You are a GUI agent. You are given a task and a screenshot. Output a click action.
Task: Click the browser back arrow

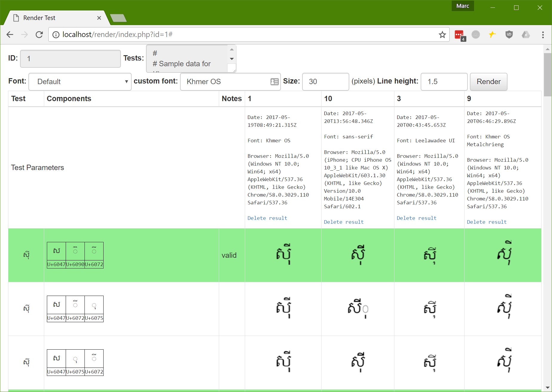click(10, 35)
